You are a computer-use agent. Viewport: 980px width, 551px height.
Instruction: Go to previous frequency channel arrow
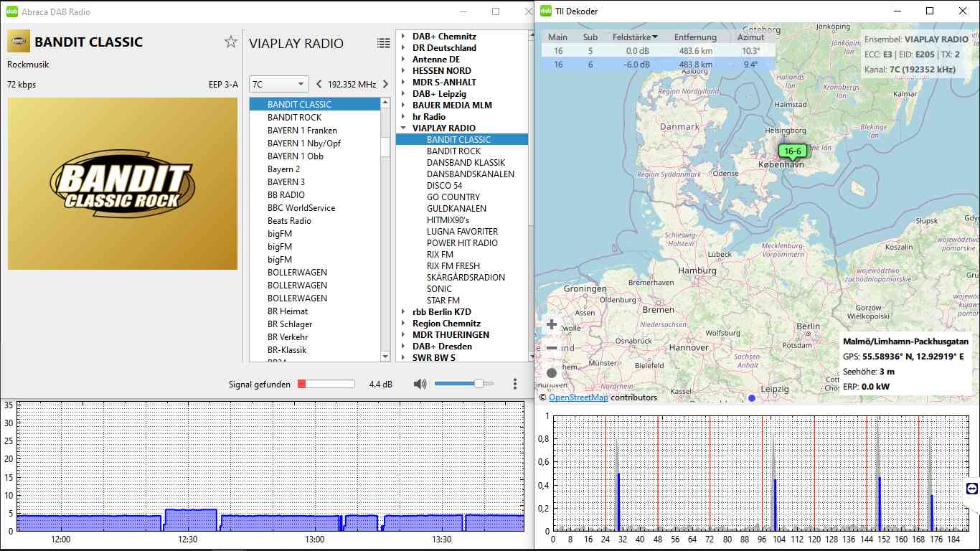[x=319, y=84]
